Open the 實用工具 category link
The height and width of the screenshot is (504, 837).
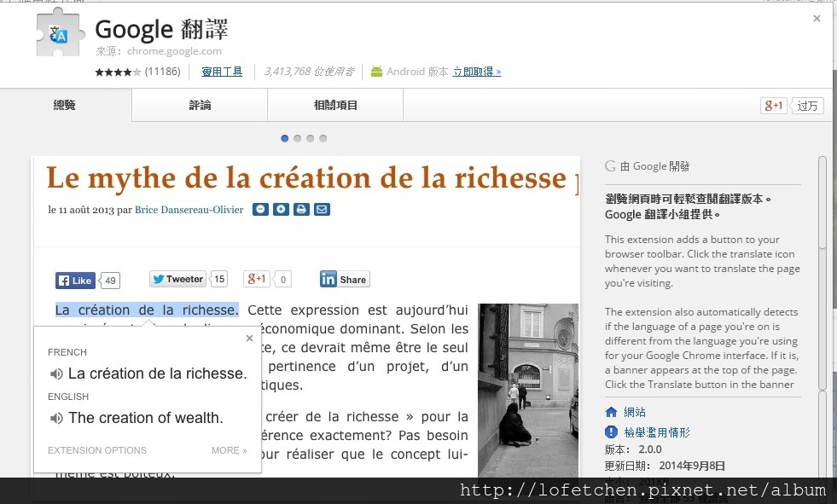coord(222,72)
